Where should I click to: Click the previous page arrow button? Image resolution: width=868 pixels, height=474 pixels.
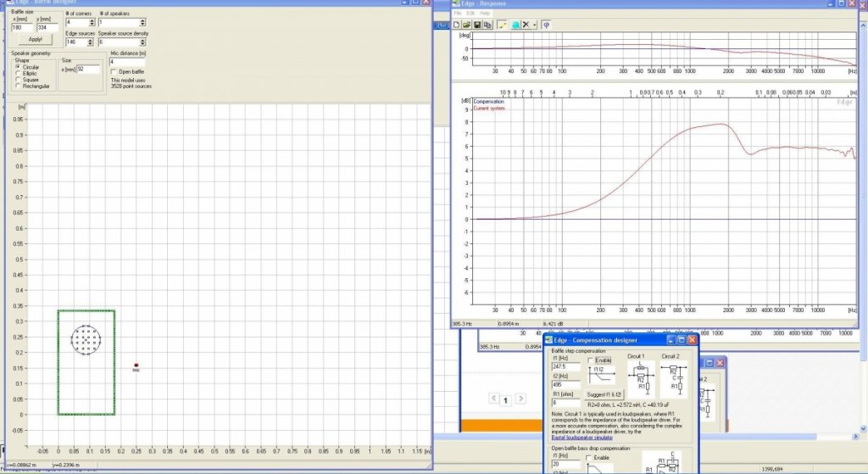coord(494,399)
